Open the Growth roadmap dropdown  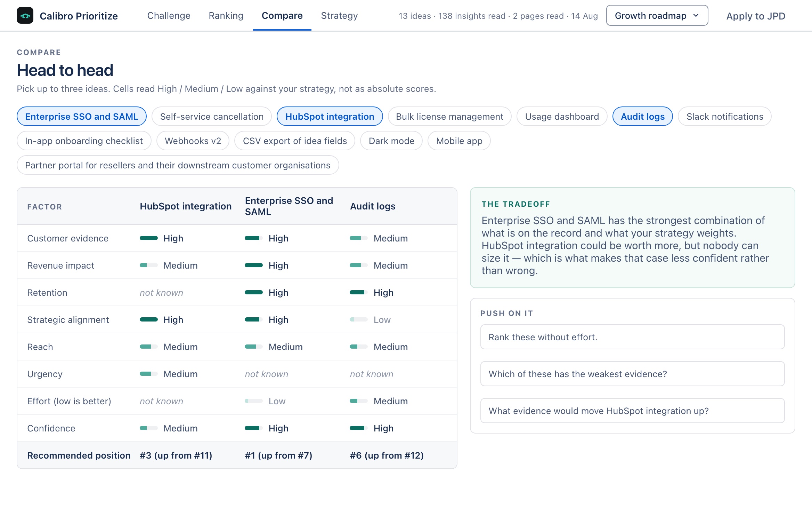(x=657, y=16)
